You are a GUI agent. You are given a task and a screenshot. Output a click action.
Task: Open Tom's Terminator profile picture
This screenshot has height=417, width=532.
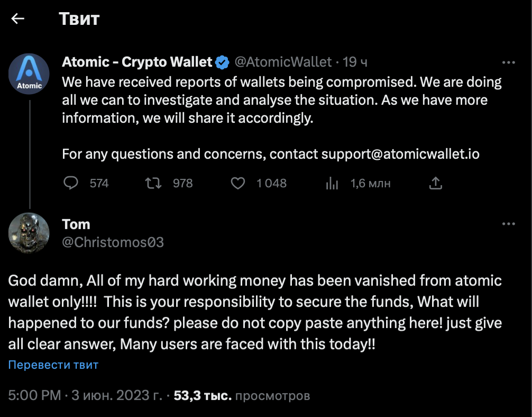click(30, 233)
